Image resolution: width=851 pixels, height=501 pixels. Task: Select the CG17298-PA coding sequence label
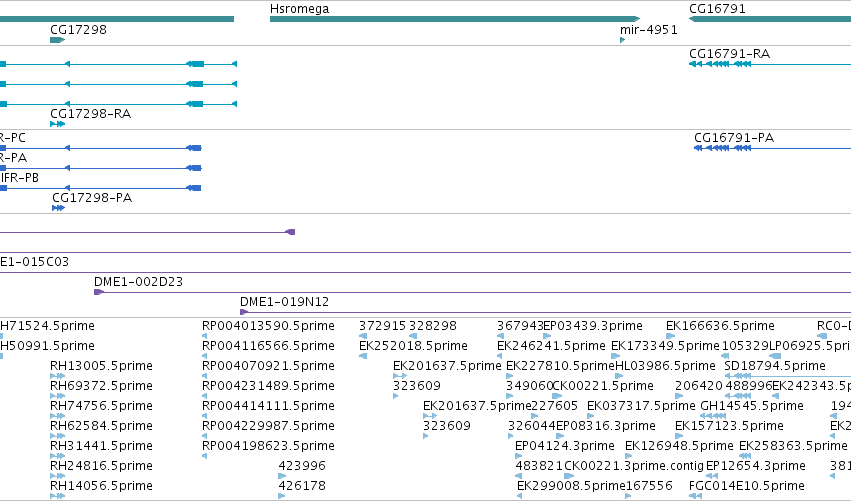pos(92,198)
